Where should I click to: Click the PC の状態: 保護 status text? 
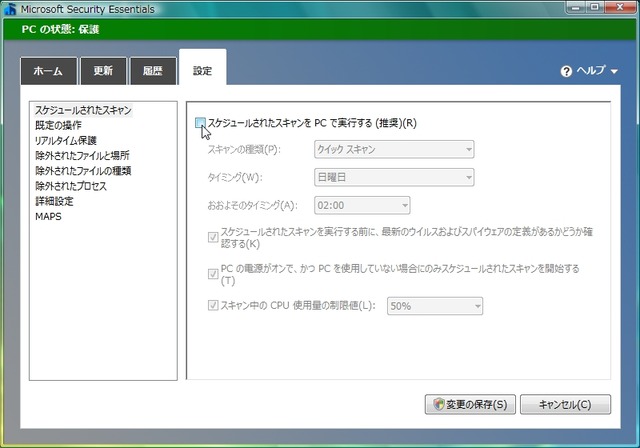(x=60, y=29)
